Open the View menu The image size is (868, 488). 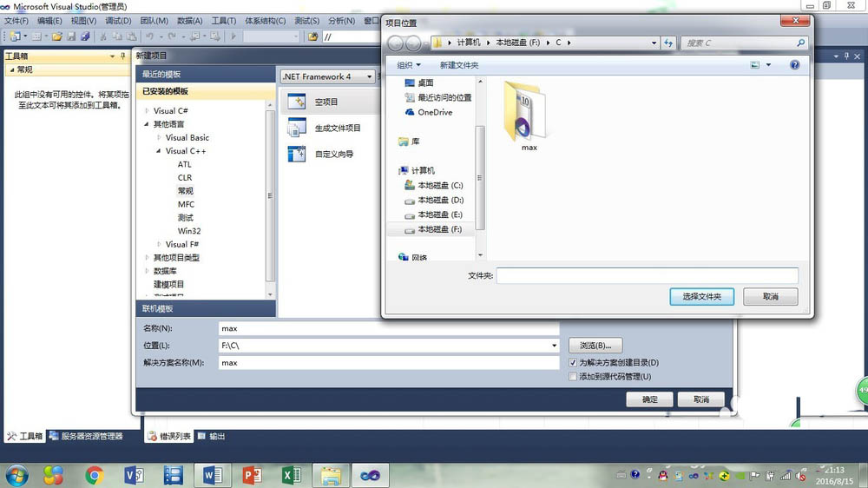[x=83, y=21]
